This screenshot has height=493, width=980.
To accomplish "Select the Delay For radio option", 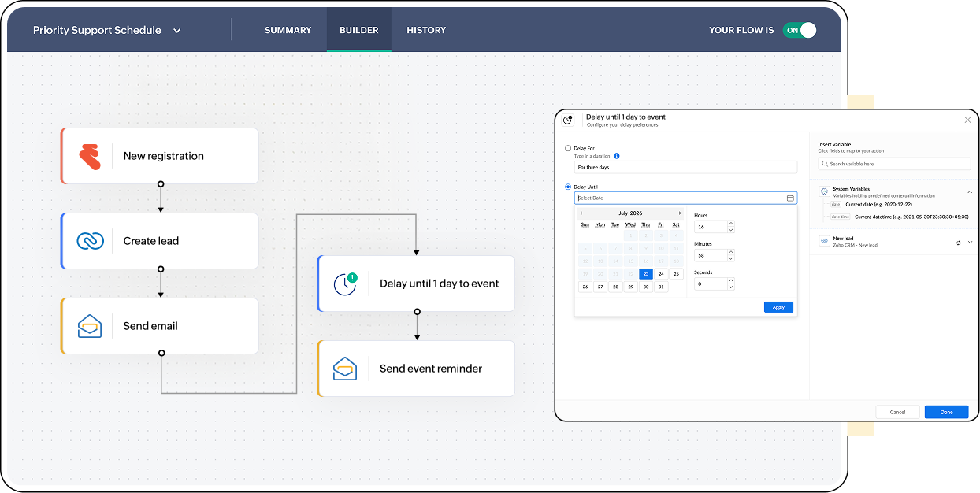I will coord(568,148).
